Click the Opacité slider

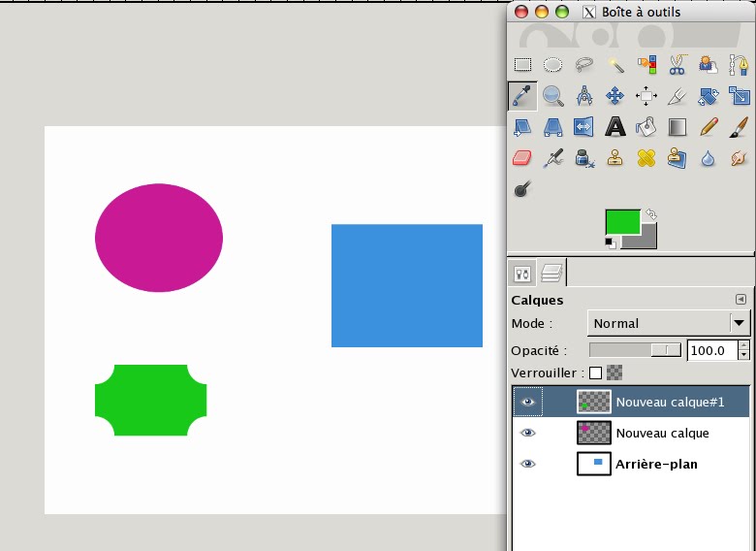point(635,350)
